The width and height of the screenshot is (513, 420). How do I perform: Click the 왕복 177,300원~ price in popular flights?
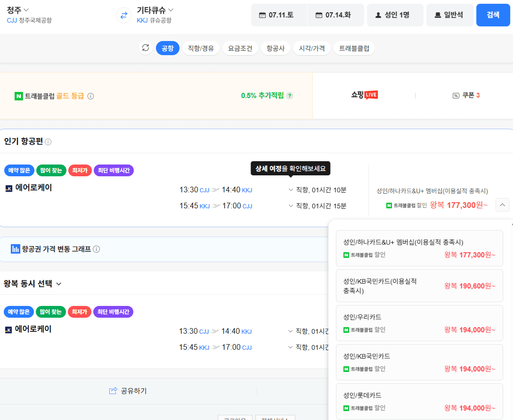(x=459, y=205)
